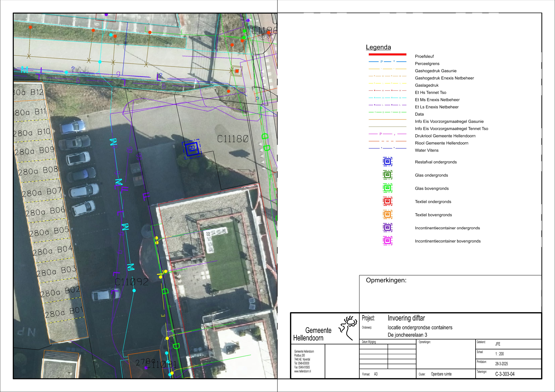The image size is (555, 392).
Task: Select the Perceelgrens blue line sample
Action: click(x=387, y=62)
